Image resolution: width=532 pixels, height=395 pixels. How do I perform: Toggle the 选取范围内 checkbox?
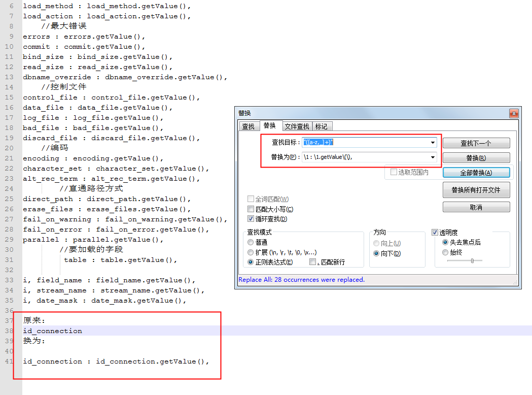tap(394, 172)
